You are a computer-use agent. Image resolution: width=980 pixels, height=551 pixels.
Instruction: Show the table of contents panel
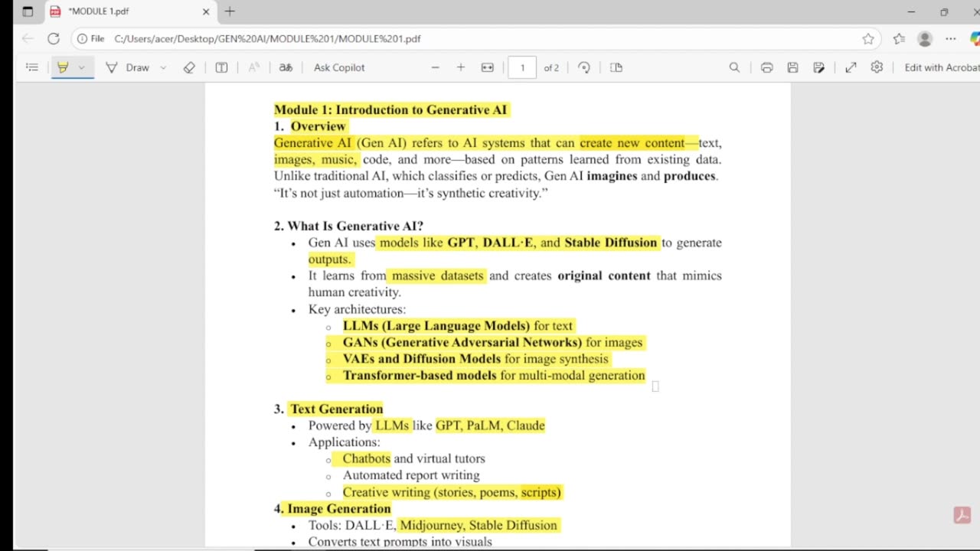[32, 67]
